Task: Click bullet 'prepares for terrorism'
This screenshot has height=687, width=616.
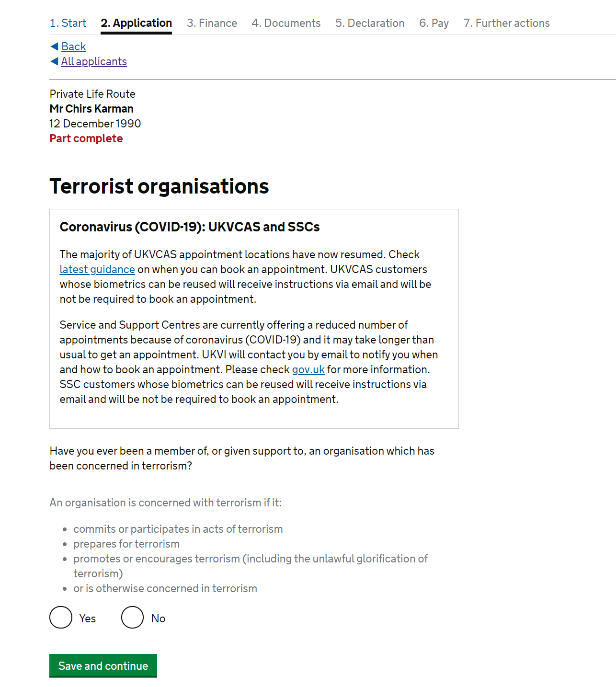Action: click(126, 544)
